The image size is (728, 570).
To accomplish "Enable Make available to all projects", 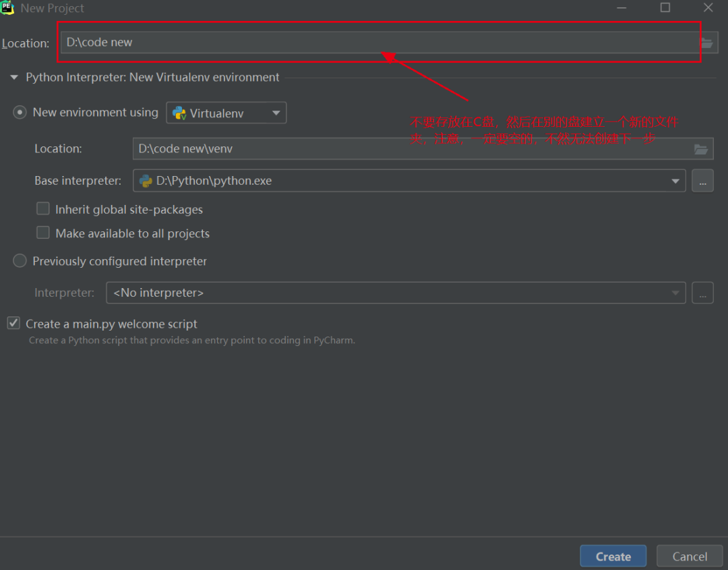I will click(43, 232).
